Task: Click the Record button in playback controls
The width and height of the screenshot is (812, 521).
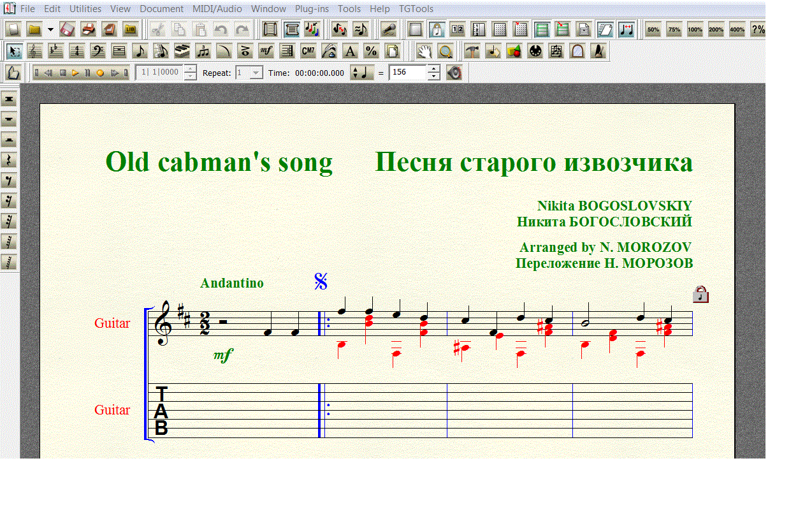Action: click(100, 73)
